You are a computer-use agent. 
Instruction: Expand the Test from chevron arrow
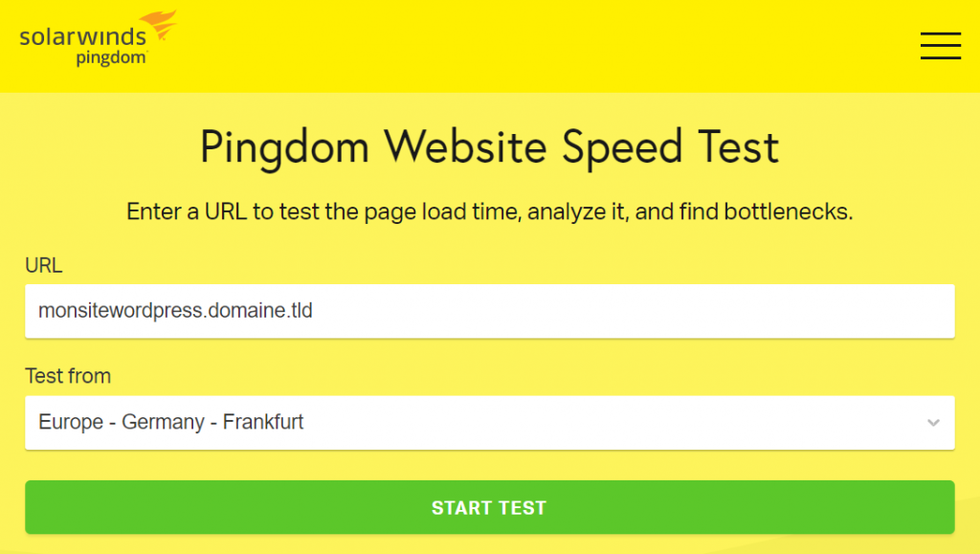coord(933,423)
